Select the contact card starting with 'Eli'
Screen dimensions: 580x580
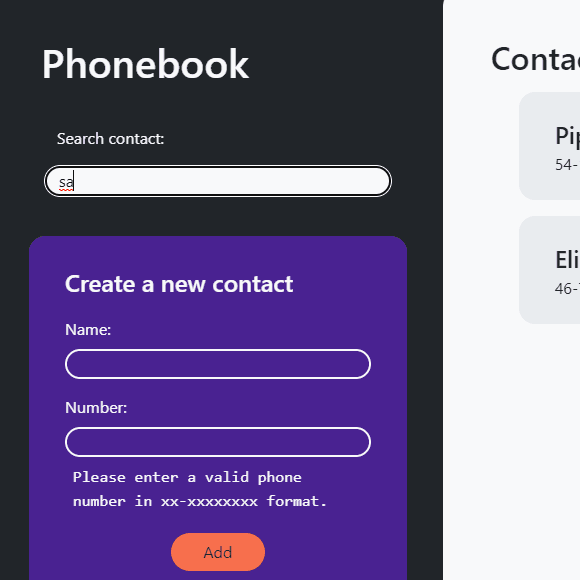[x=549, y=270]
